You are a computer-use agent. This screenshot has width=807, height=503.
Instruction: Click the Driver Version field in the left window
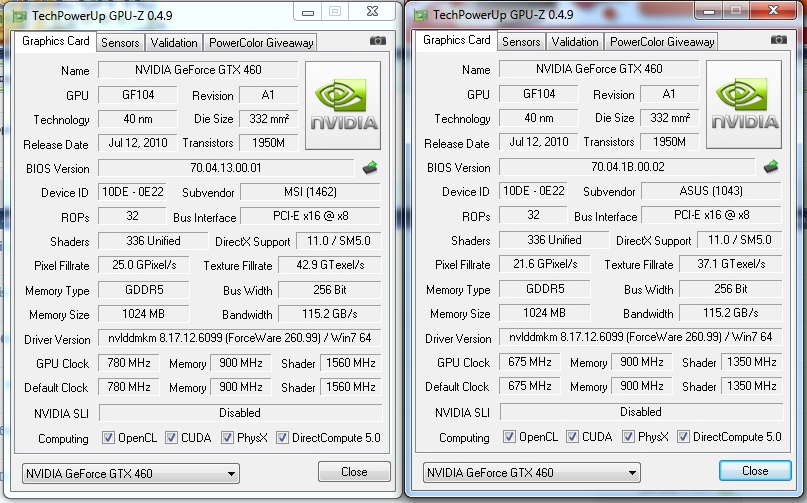(239, 338)
